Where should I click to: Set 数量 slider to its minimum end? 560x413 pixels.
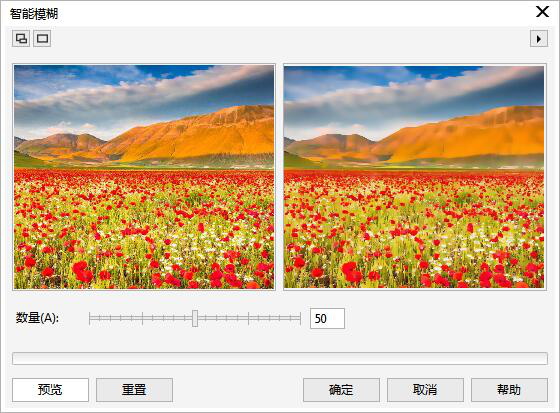90,318
